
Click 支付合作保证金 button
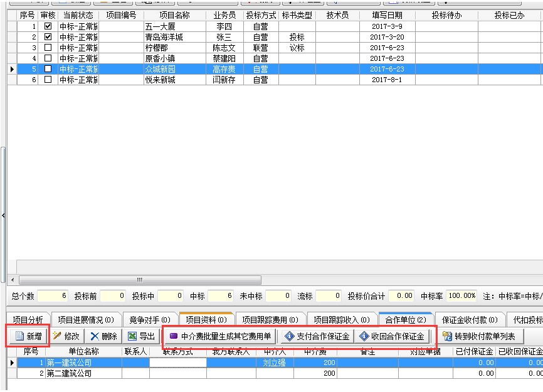click(x=317, y=336)
